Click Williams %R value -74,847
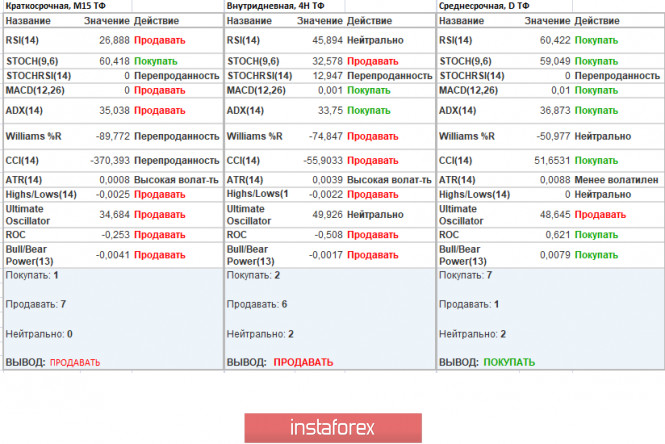 pos(326,136)
